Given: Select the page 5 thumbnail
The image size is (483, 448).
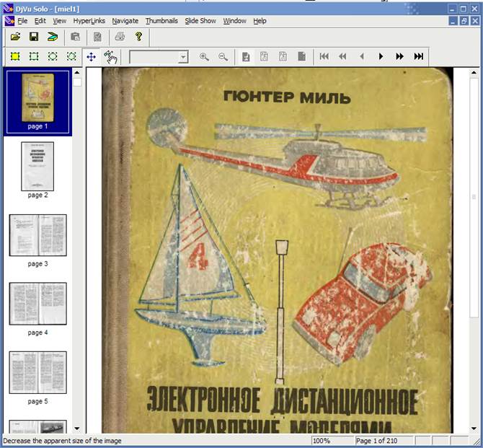Looking at the screenshot, I should [37, 372].
